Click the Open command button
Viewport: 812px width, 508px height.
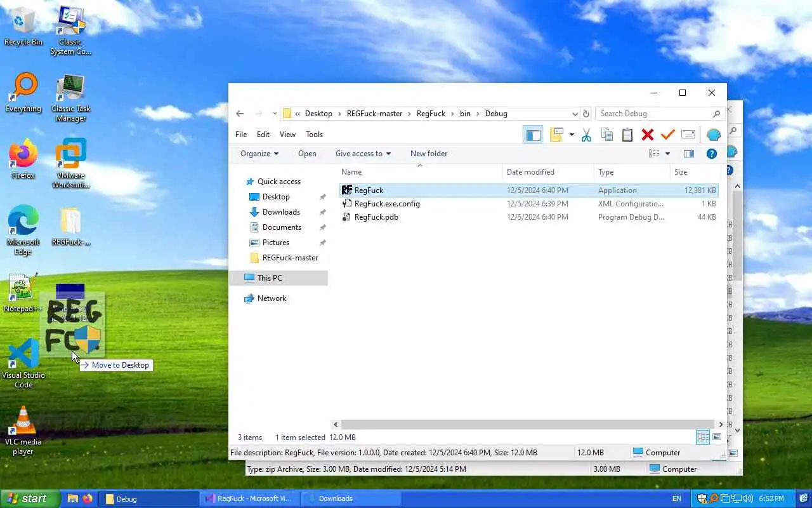pos(307,154)
